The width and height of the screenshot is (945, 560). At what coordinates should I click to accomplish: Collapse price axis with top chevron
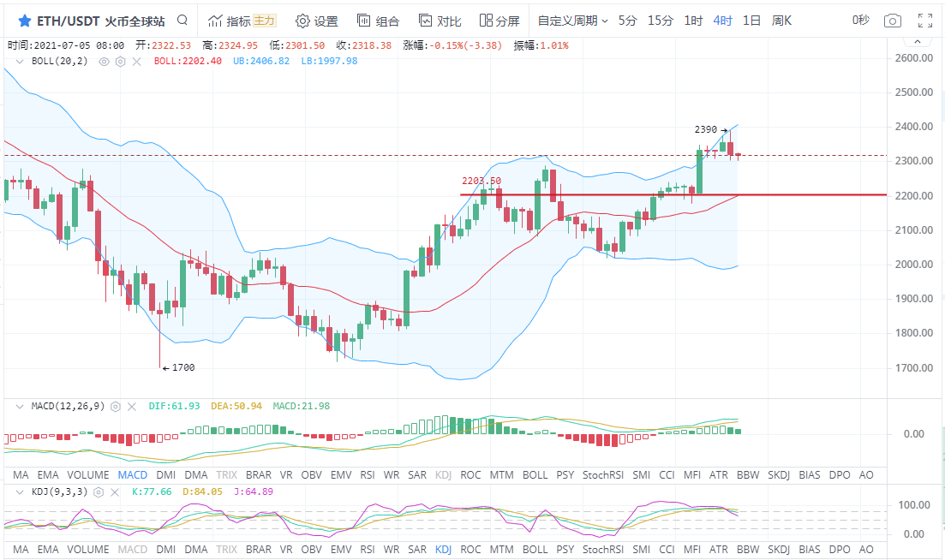point(918,42)
